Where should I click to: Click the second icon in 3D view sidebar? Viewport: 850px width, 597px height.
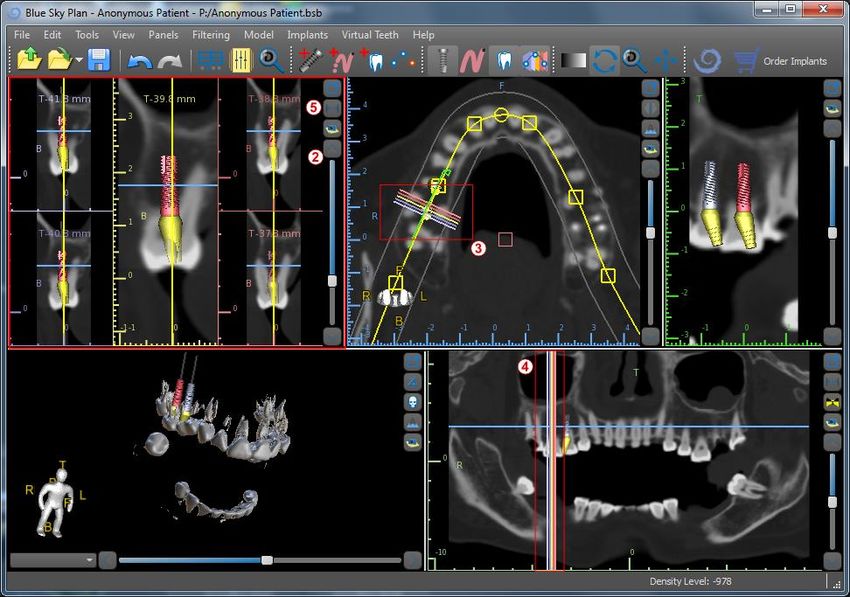pos(413,382)
